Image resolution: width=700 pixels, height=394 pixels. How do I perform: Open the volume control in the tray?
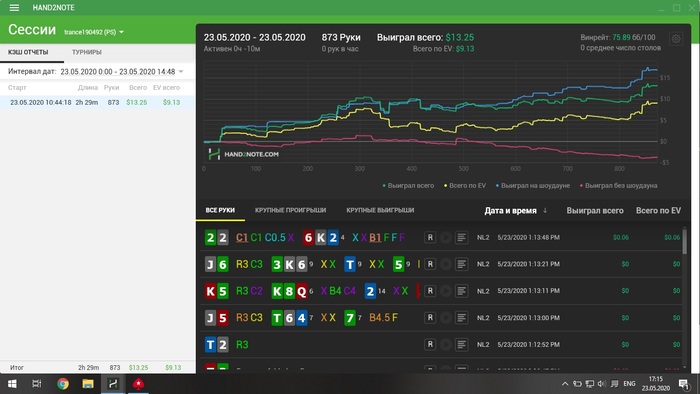[601, 384]
